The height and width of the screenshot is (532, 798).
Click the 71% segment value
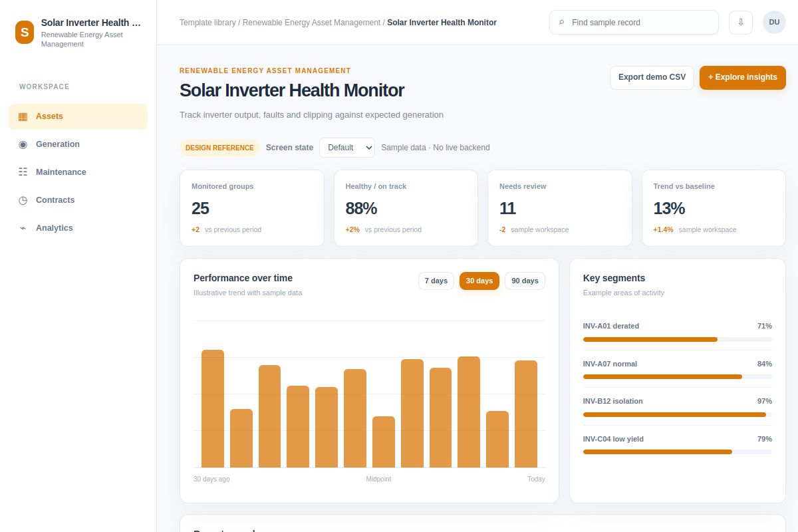[765, 326]
